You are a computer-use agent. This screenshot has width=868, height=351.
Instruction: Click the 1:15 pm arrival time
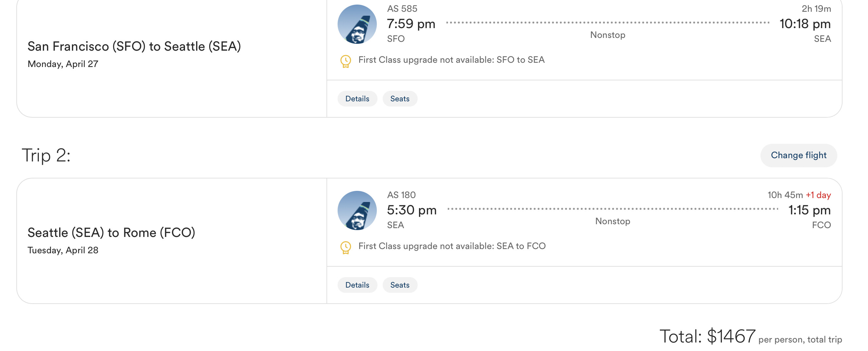click(809, 210)
